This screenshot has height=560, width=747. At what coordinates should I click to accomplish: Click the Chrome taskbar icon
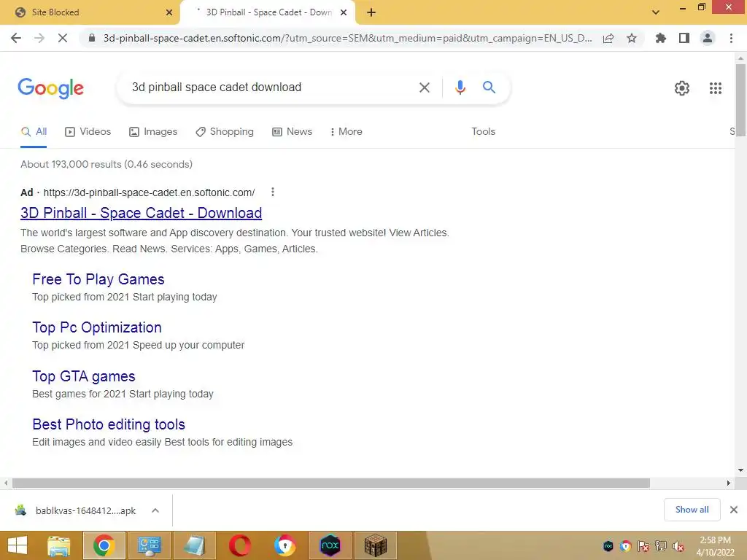(x=104, y=545)
